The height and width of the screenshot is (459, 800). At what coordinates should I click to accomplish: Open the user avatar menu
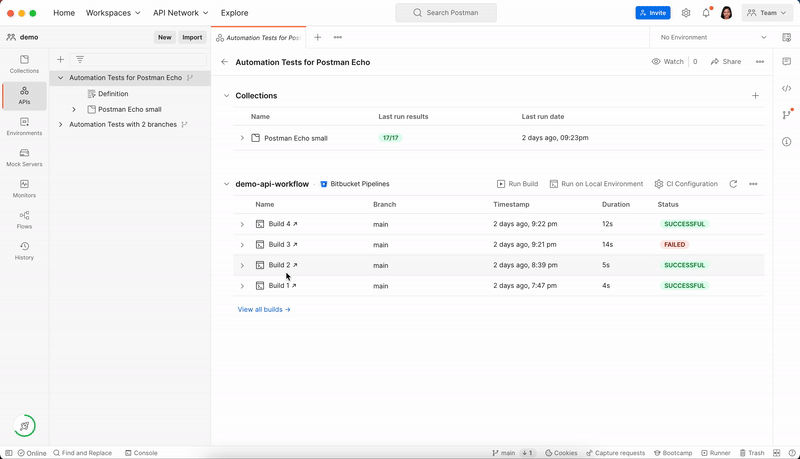click(727, 13)
